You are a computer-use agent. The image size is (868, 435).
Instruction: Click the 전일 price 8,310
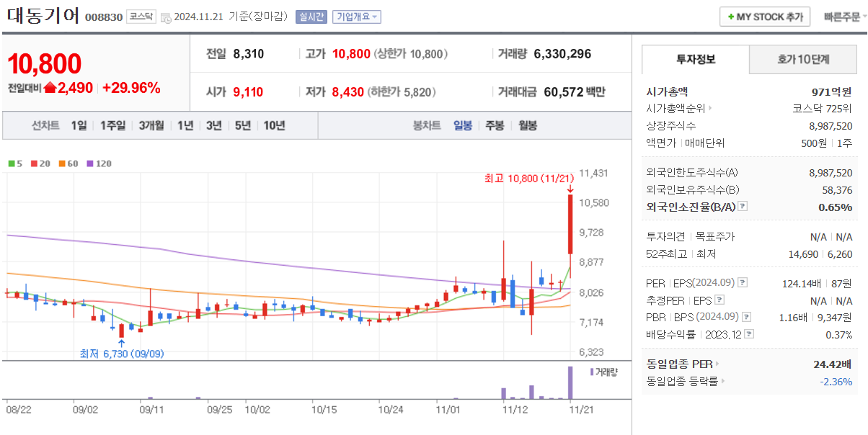tap(248, 54)
